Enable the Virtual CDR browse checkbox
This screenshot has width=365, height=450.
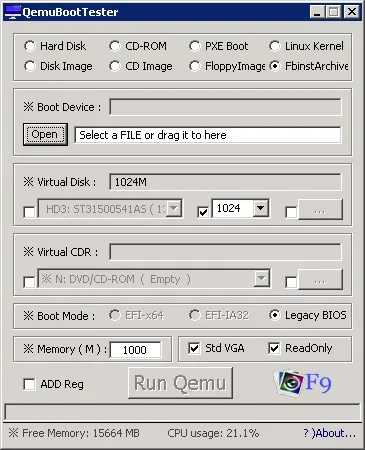tap(291, 282)
